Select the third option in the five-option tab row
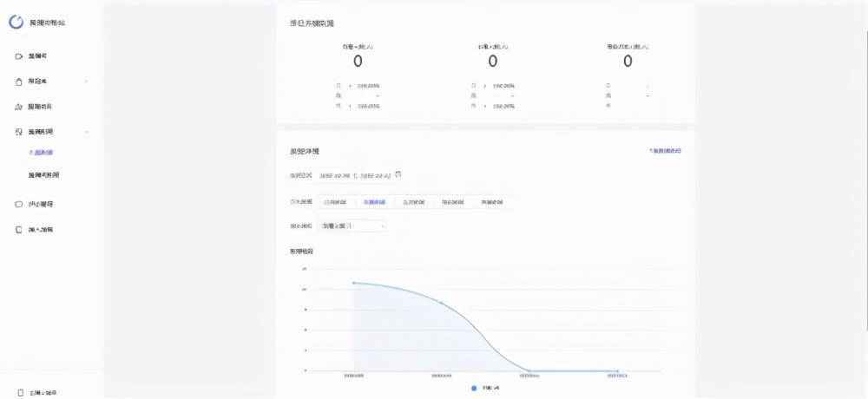This screenshot has width=868, height=399. pyautogui.click(x=413, y=203)
